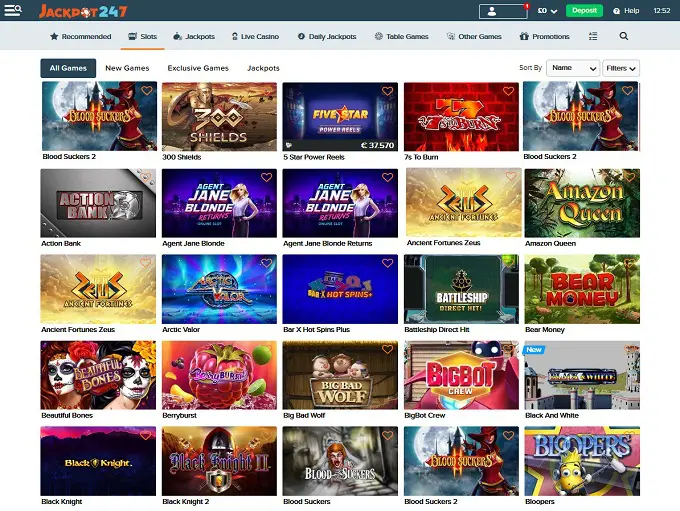
Task: Click the Recommended star icon
Action: tap(54, 36)
